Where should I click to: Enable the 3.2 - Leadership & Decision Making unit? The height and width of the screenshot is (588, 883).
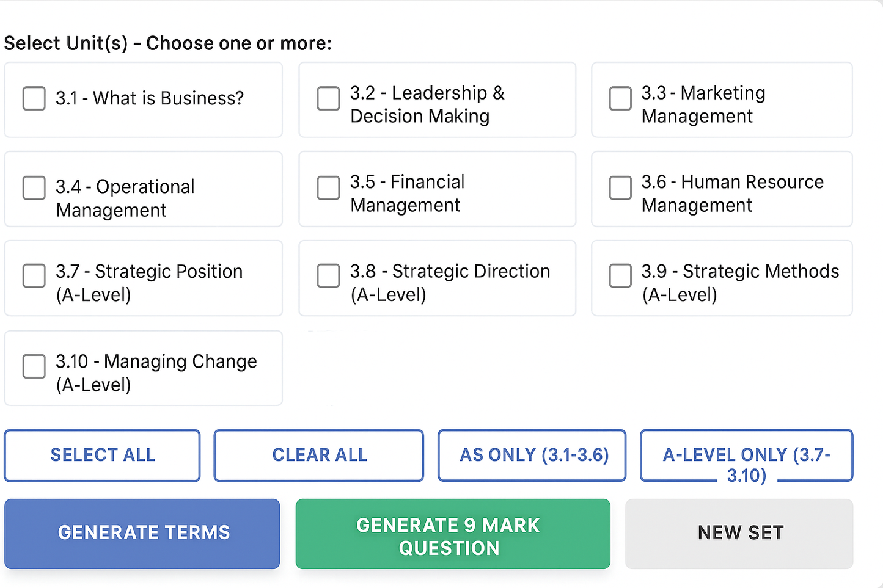(328, 98)
